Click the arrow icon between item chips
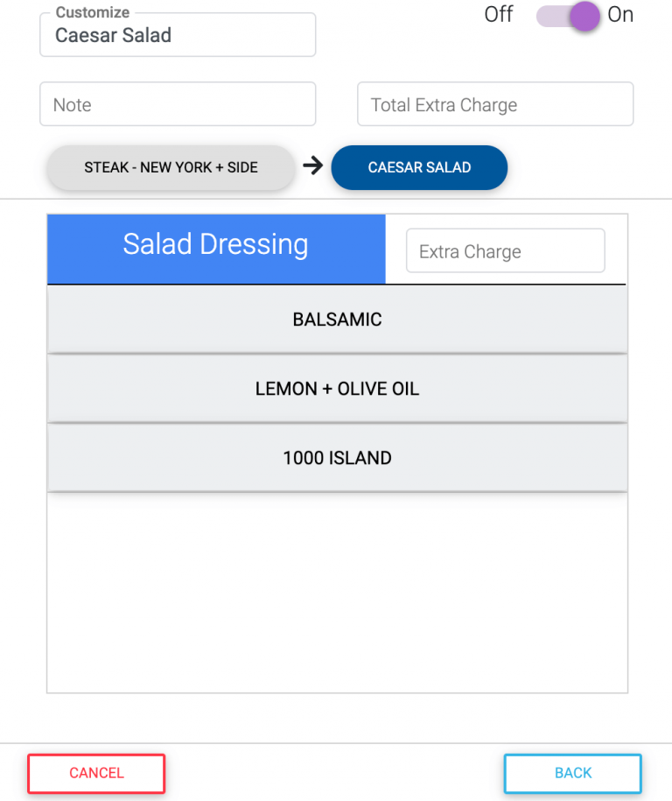Viewport: 672px width, 801px height. pos(313,166)
